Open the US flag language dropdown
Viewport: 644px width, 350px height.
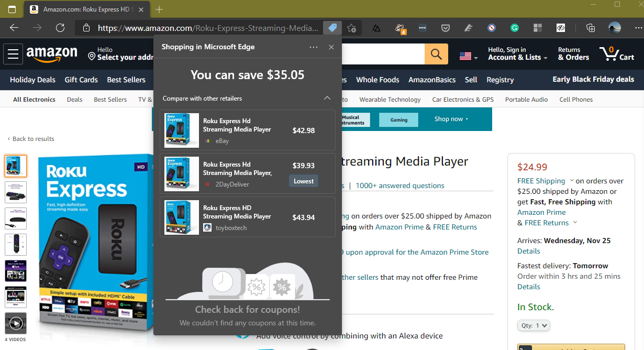tap(469, 57)
